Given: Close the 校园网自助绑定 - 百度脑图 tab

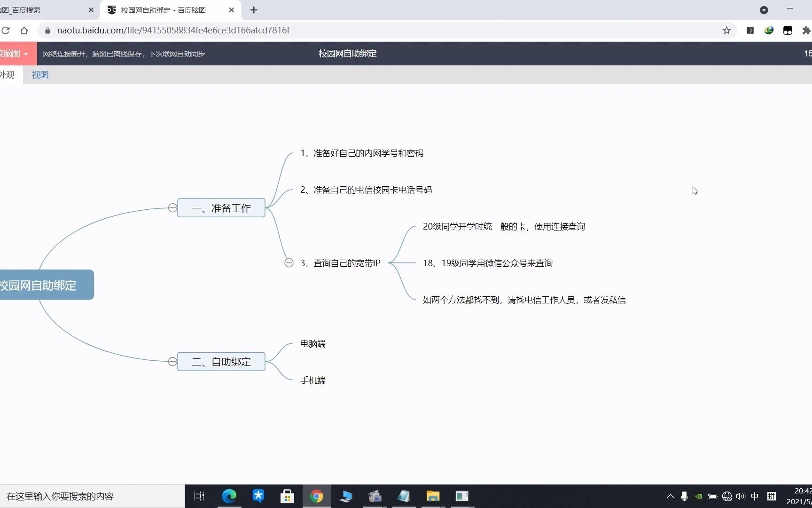Looking at the screenshot, I should 231,10.
